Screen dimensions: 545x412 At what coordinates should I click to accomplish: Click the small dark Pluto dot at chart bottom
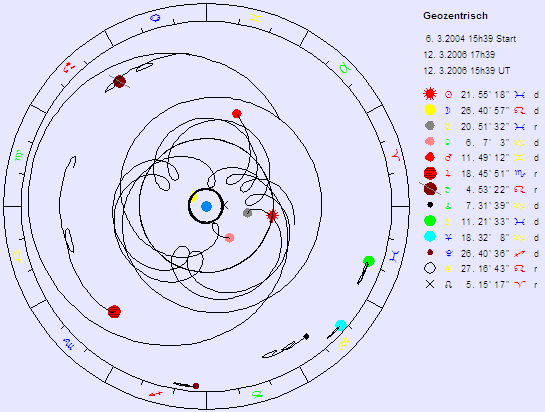(x=196, y=386)
